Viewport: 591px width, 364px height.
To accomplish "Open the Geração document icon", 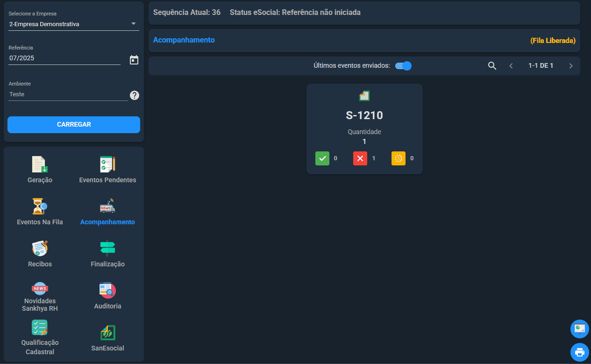I will [x=40, y=164].
